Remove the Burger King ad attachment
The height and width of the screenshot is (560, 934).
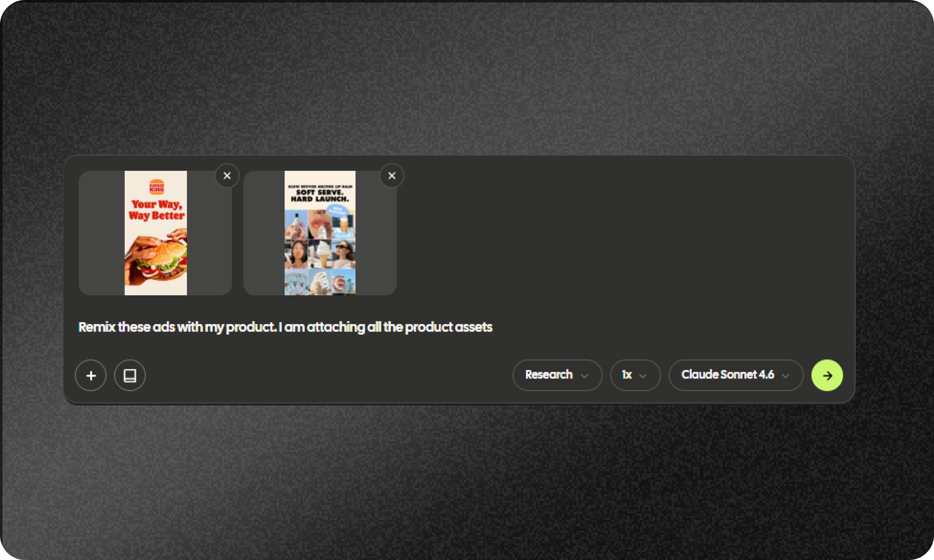(x=227, y=176)
